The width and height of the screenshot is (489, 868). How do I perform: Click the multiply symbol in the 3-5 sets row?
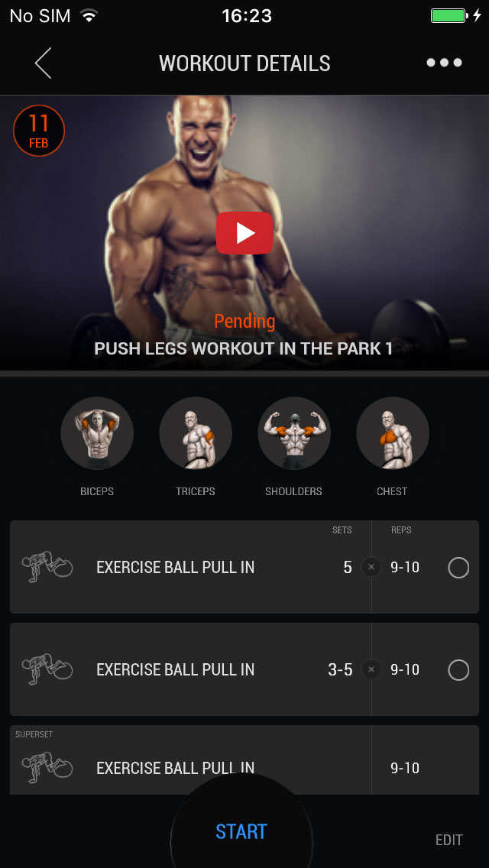coord(371,670)
